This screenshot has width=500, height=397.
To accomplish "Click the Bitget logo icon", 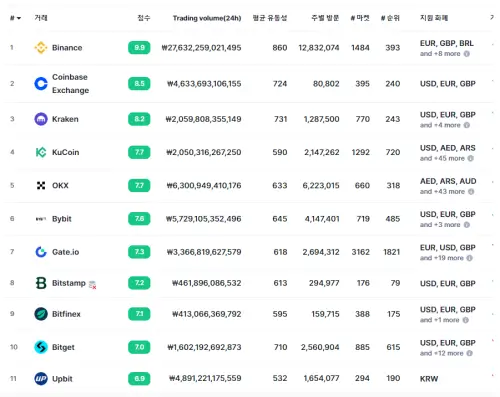I will click(41, 347).
